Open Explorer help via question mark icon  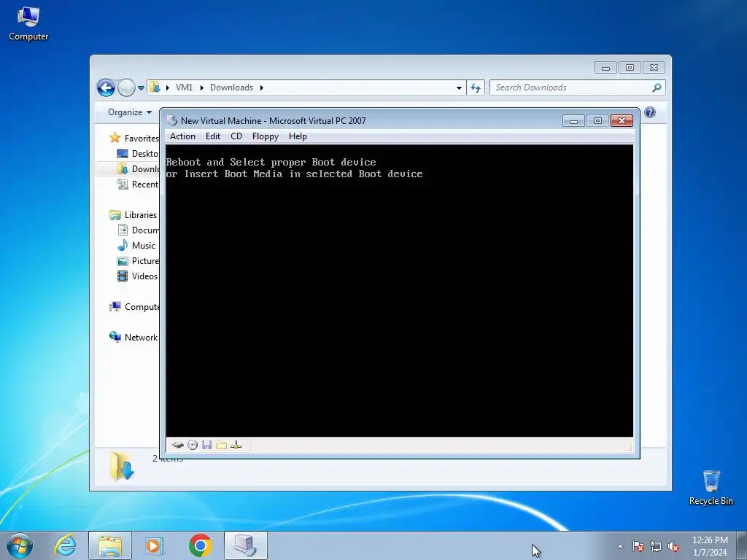tap(650, 112)
